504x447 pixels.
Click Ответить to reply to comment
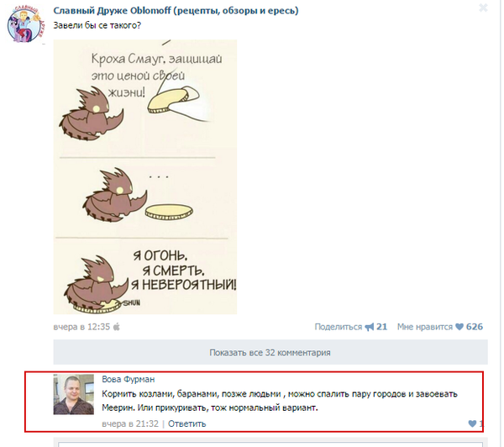[x=186, y=423]
